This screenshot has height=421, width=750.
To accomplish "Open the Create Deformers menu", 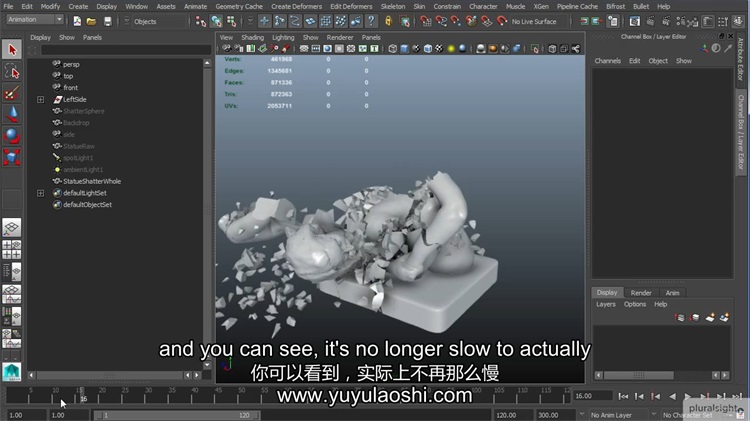I will pos(297,6).
